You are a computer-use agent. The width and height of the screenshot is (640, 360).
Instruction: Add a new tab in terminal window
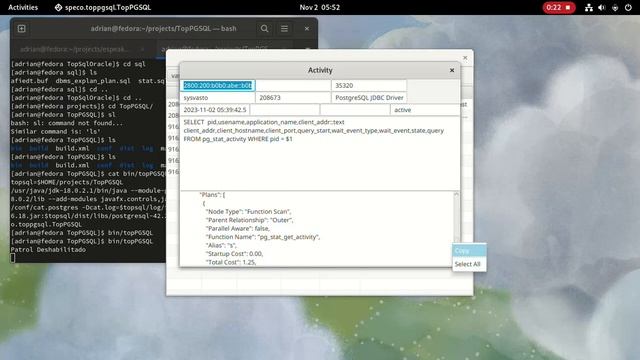pos(22,29)
